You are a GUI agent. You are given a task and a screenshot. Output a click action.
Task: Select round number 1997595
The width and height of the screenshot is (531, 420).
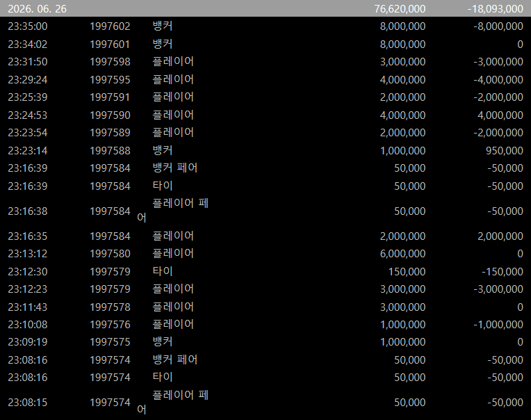point(110,80)
